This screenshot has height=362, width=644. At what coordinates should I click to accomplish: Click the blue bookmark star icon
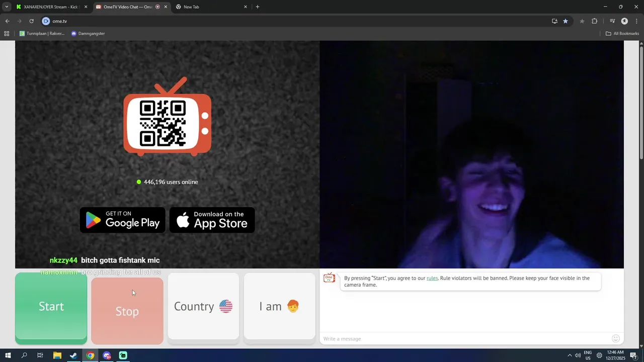tap(566, 21)
